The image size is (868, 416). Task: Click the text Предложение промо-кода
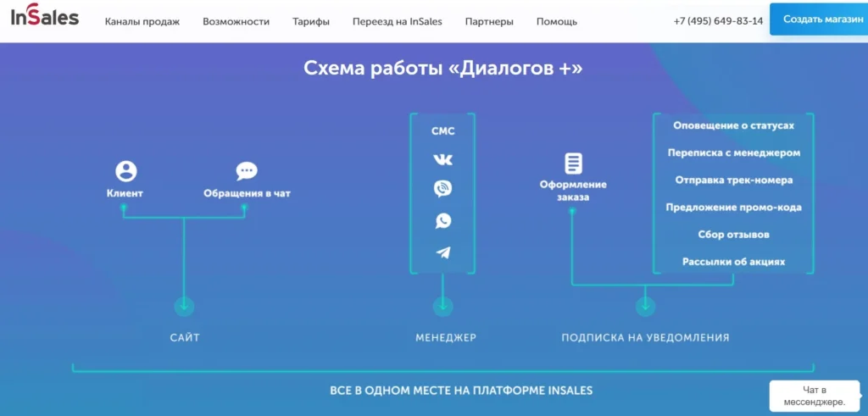click(733, 208)
